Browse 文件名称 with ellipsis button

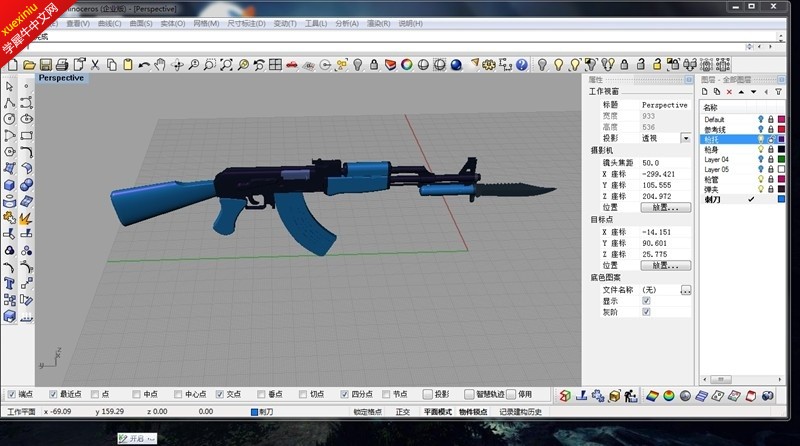tap(686, 290)
